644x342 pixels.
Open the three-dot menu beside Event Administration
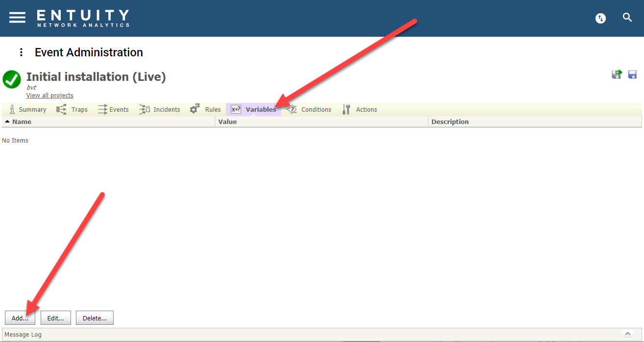pos(21,52)
